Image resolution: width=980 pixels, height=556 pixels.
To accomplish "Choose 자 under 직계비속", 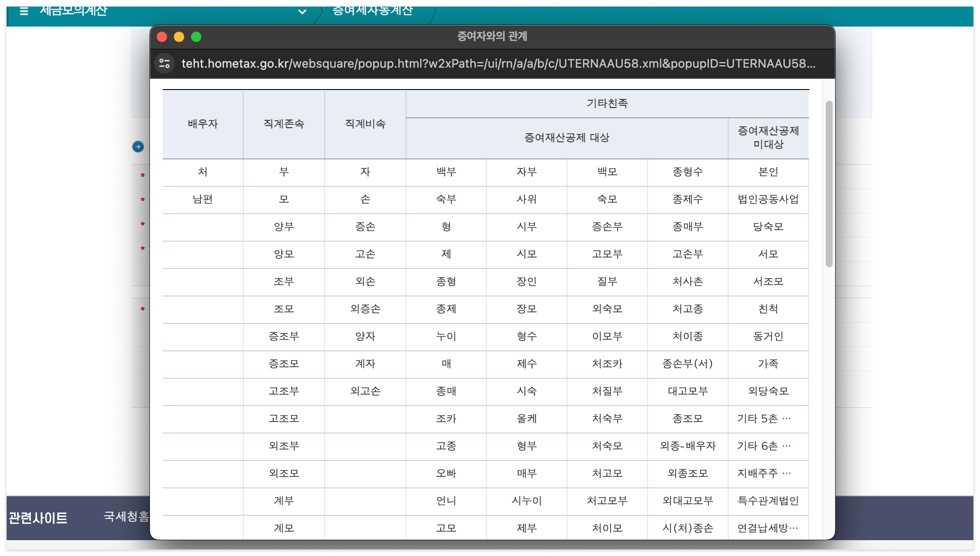I will click(x=365, y=172).
